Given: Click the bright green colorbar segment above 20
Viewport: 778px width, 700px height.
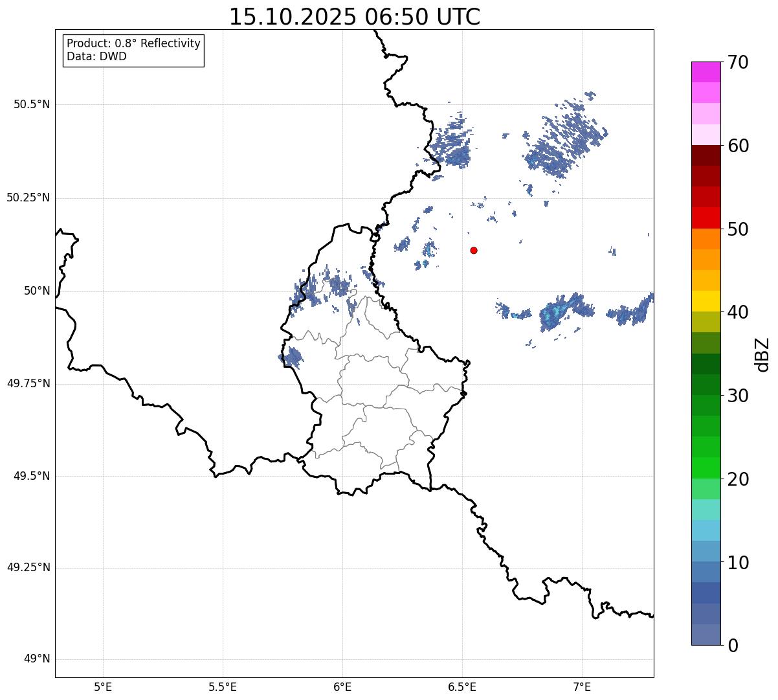Looking at the screenshot, I should 706,468.
